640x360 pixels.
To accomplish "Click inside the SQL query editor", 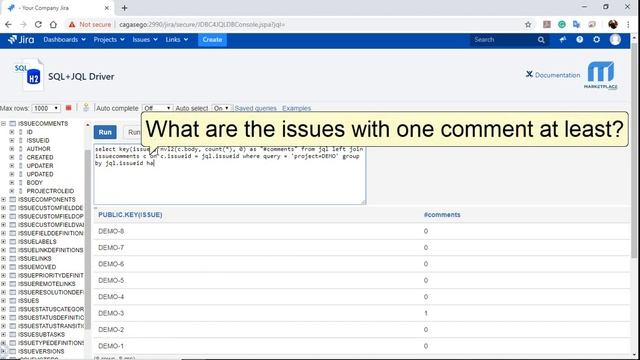I will pyautogui.click(x=229, y=174).
